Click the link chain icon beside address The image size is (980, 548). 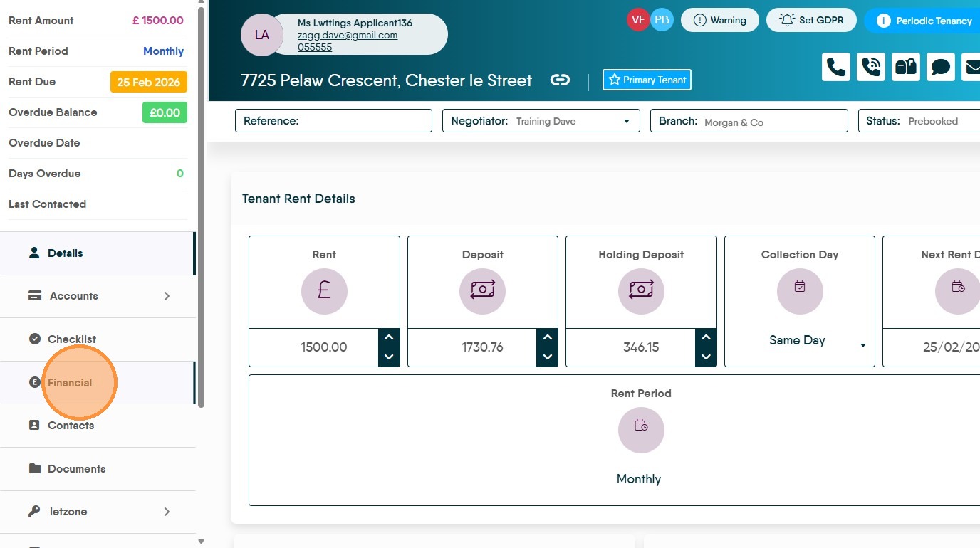560,80
